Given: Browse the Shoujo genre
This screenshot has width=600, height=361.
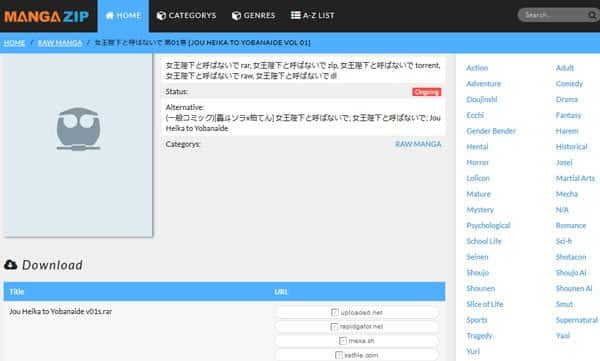Looking at the screenshot, I should [x=478, y=273].
